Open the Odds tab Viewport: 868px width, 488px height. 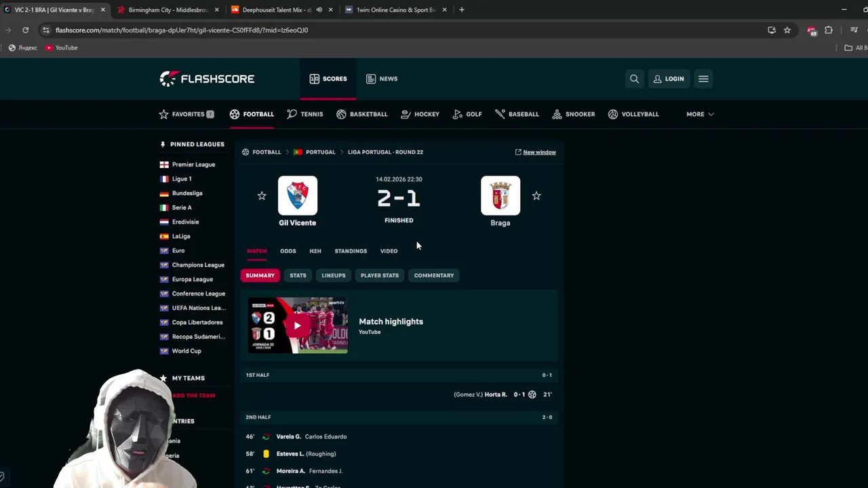pos(288,251)
